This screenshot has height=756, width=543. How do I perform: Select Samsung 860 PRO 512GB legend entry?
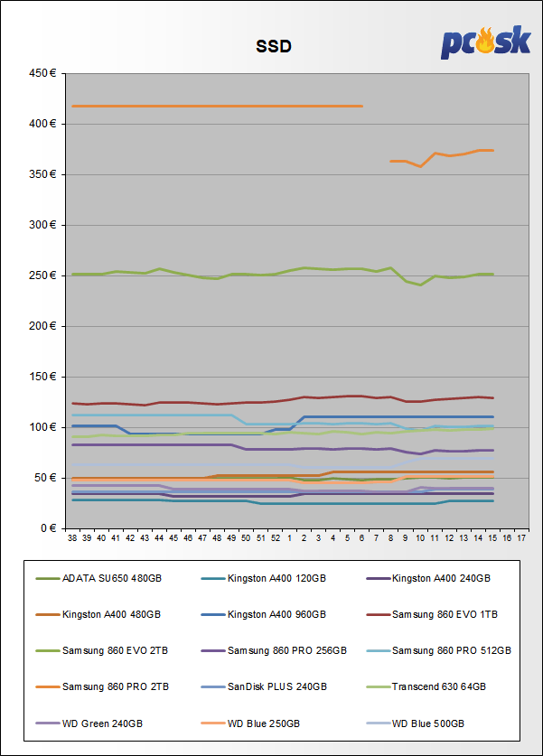(x=439, y=650)
